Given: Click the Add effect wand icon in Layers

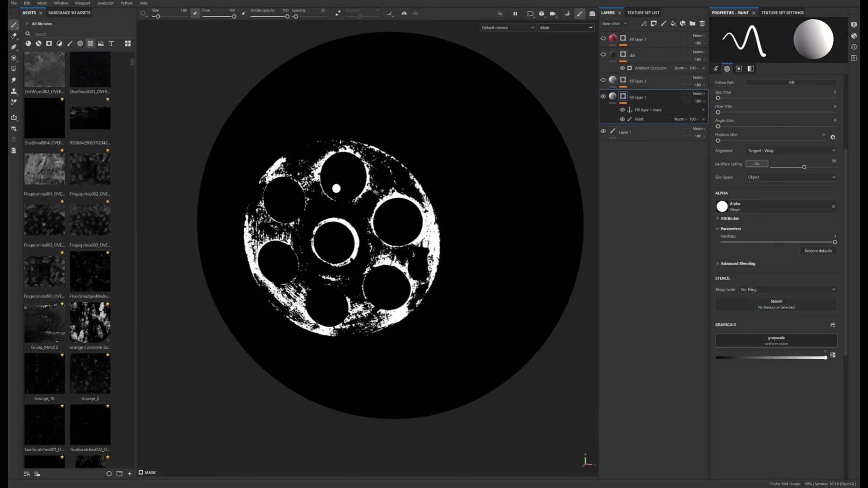Looking at the screenshot, I should 644,23.
